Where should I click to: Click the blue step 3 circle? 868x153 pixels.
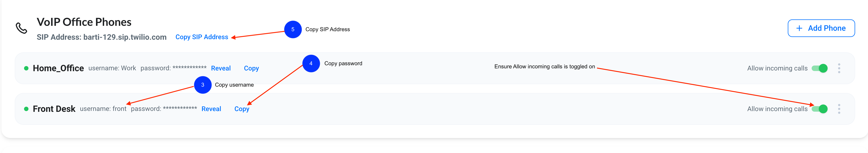click(x=203, y=85)
